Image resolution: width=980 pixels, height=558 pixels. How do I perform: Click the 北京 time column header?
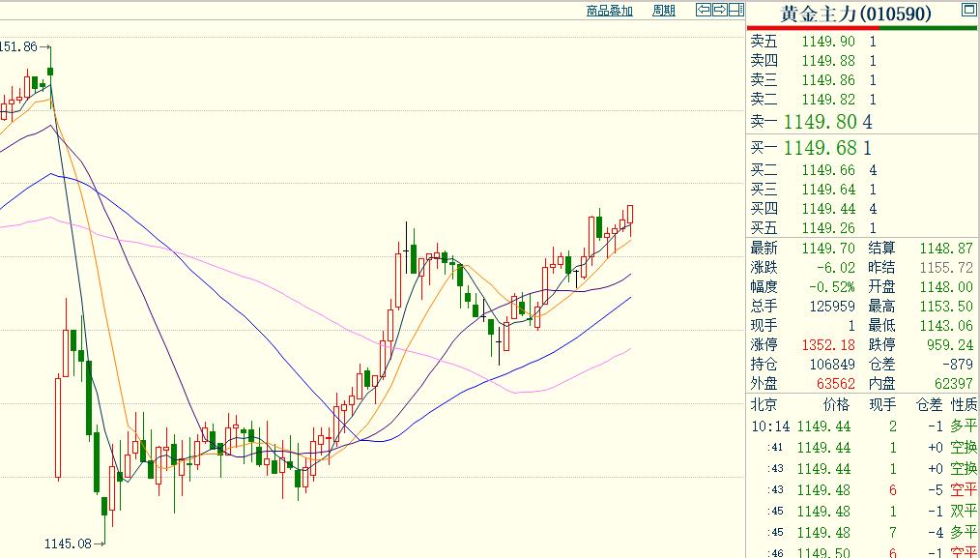(764, 404)
